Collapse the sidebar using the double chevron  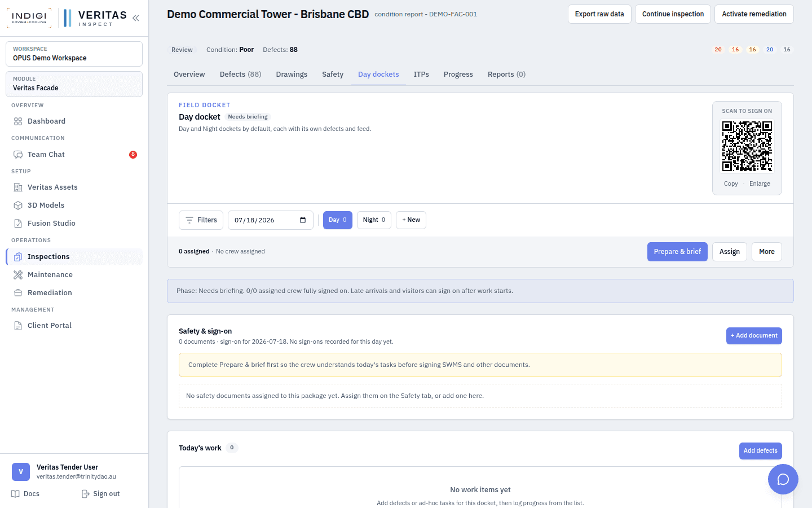136,18
